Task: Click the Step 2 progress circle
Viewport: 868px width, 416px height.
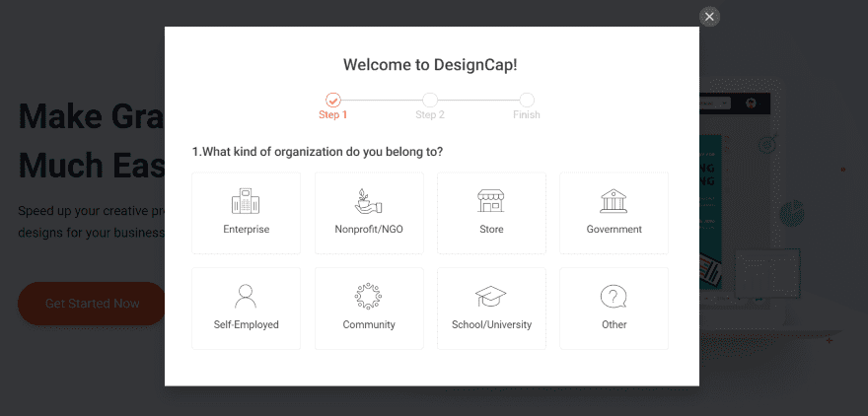Action: pyautogui.click(x=430, y=100)
